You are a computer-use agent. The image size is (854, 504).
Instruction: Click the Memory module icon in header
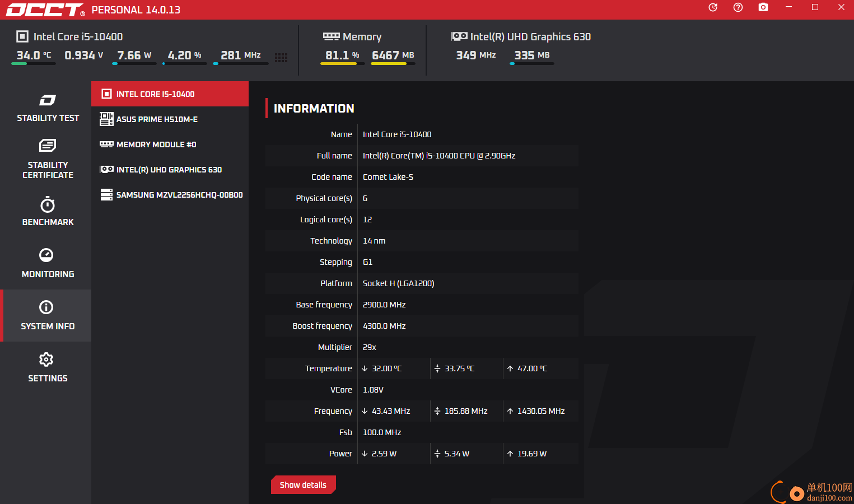(332, 36)
